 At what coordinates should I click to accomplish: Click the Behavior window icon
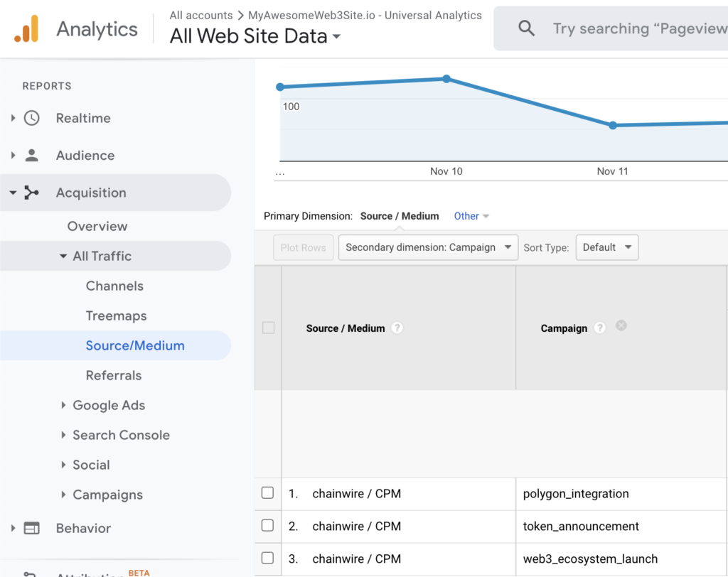(31, 528)
